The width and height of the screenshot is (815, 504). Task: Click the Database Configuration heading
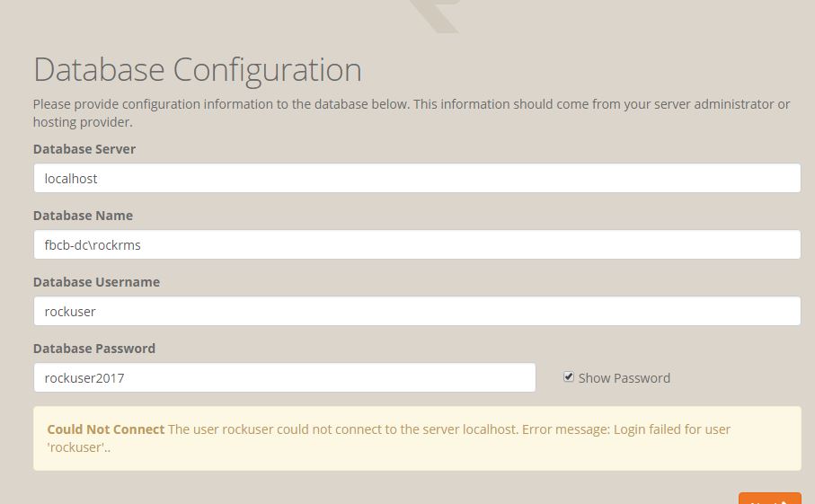198,70
